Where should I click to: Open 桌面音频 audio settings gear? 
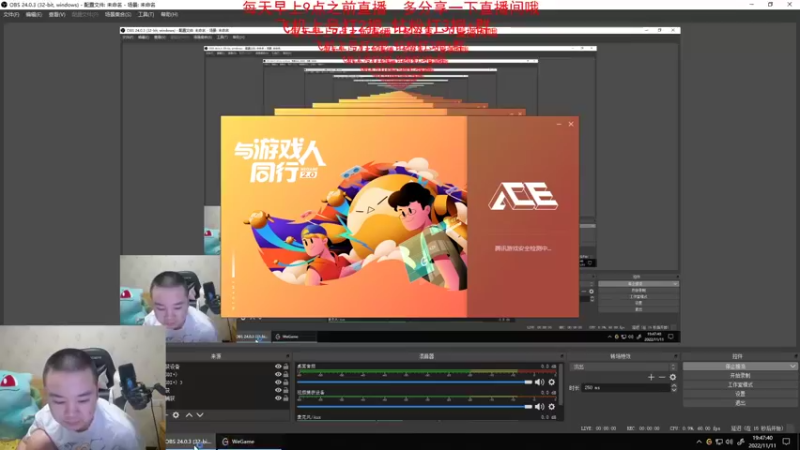click(x=552, y=382)
